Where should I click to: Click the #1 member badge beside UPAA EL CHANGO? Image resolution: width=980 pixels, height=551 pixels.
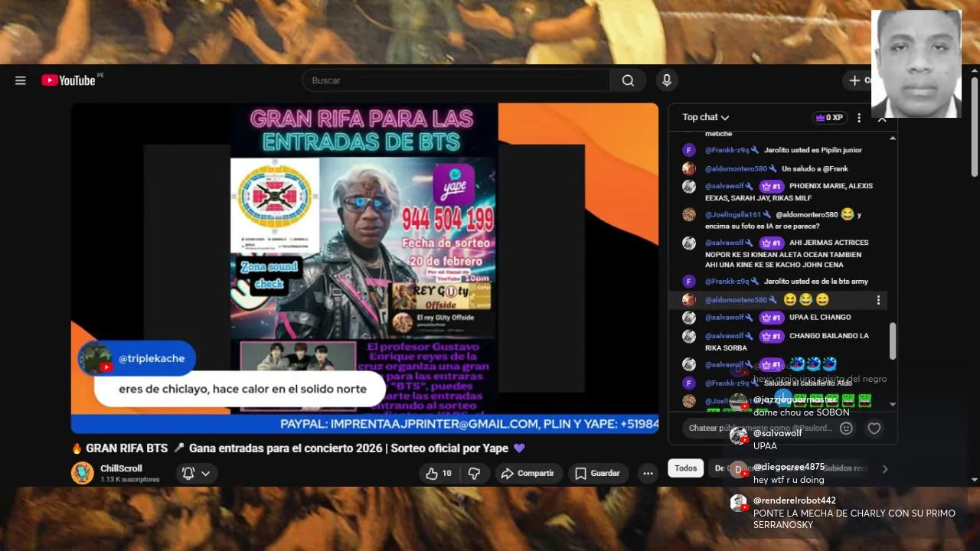[x=771, y=318]
